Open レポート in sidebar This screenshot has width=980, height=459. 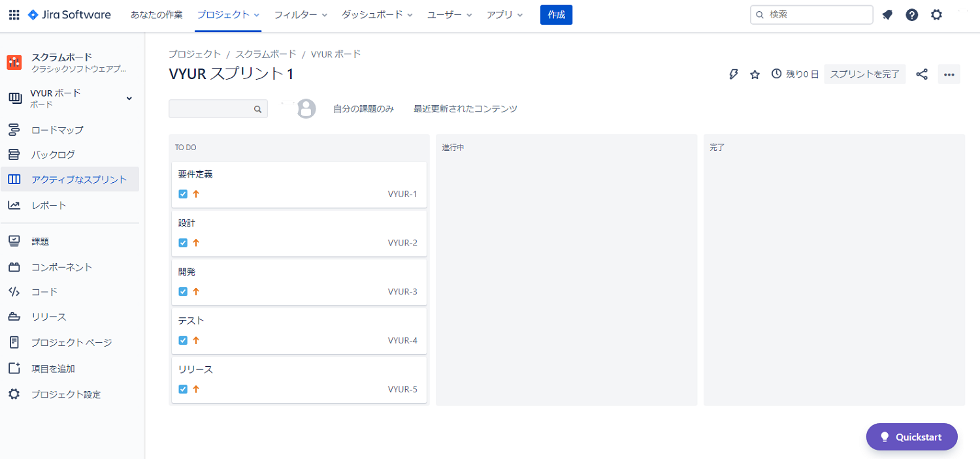coord(70,205)
